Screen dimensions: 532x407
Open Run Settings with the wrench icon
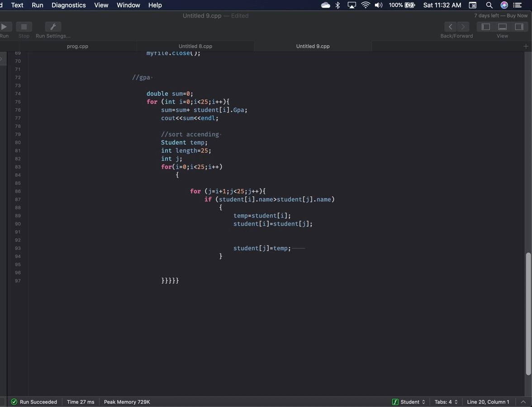point(52,27)
